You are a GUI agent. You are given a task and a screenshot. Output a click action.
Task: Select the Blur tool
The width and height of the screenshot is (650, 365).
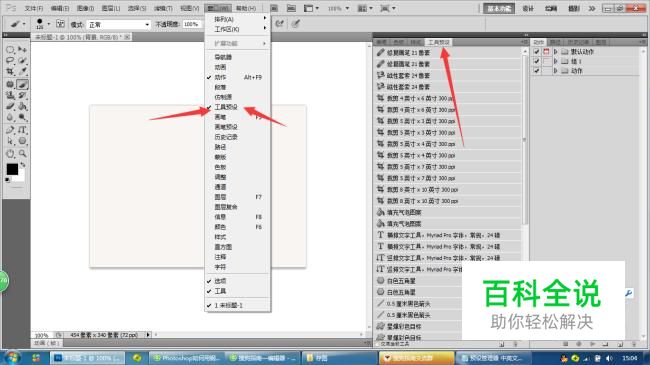(10, 117)
